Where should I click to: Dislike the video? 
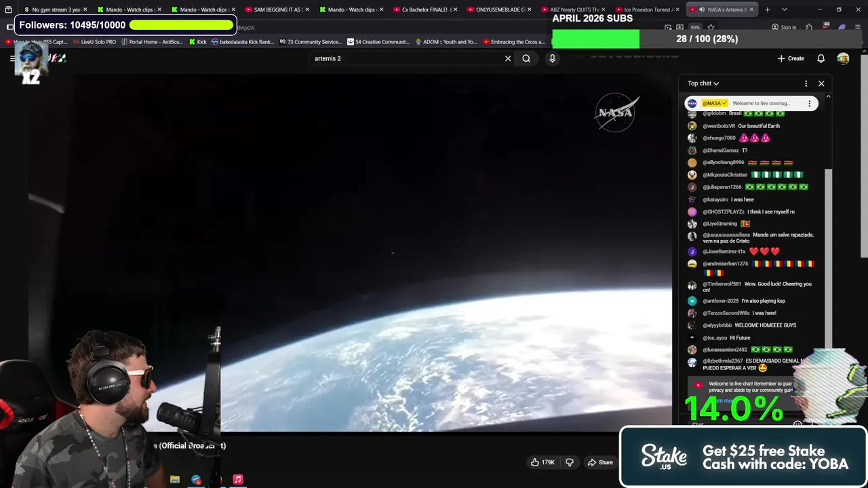click(570, 462)
